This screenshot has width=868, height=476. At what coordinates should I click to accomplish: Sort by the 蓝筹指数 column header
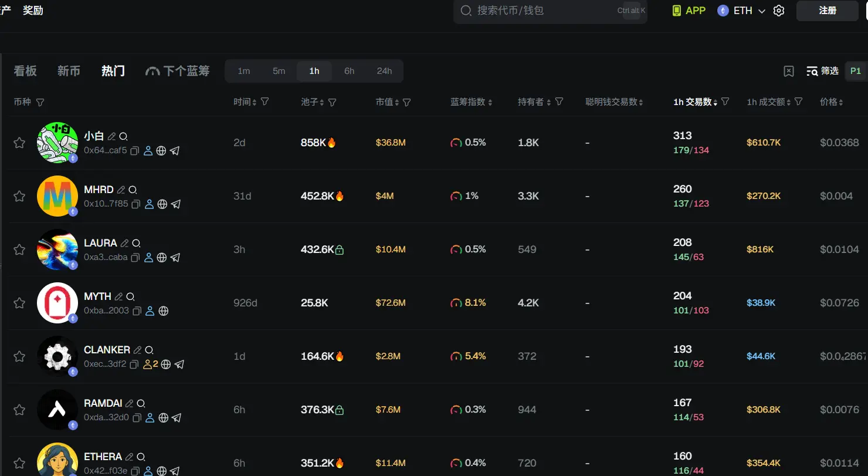pyautogui.click(x=471, y=102)
